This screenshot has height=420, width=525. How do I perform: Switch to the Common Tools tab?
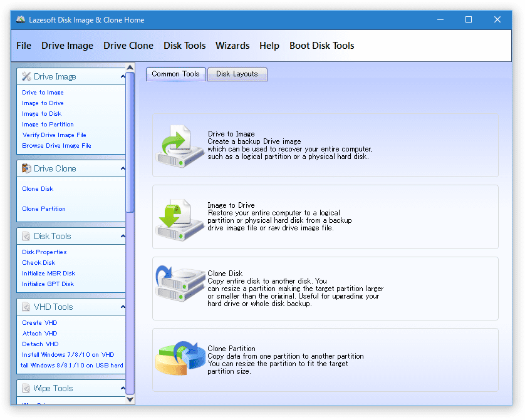(176, 74)
